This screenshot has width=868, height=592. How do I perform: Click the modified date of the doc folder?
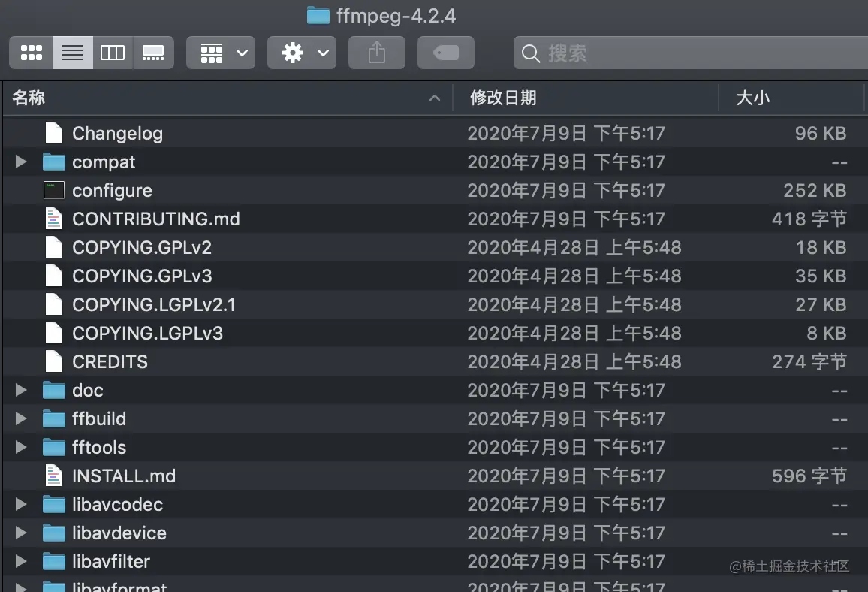(x=565, y=391)
